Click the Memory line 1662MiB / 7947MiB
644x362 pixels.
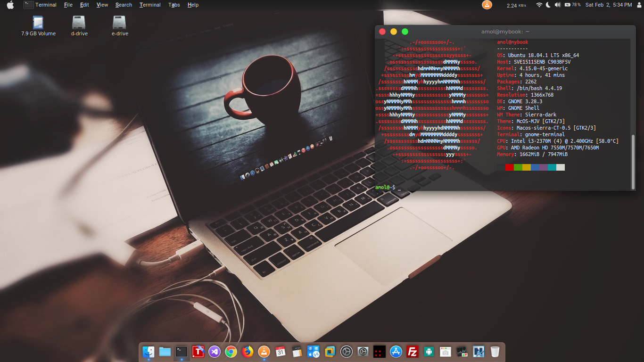point(532,154)
